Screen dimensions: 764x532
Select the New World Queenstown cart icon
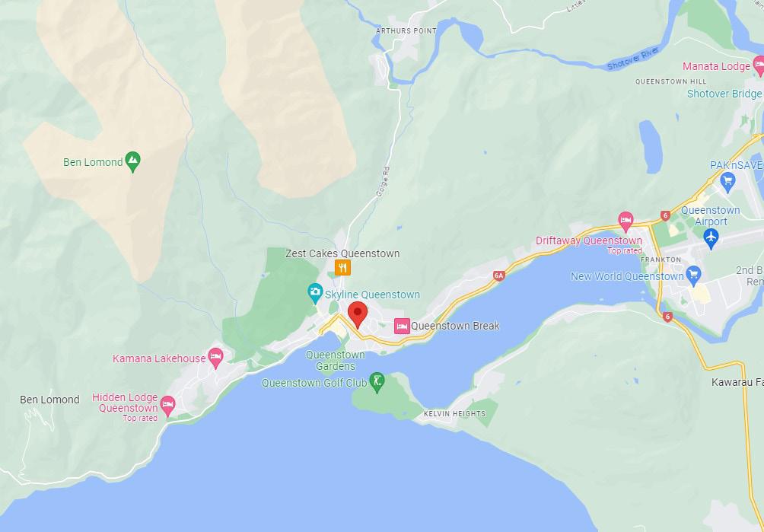click(693, 276)
